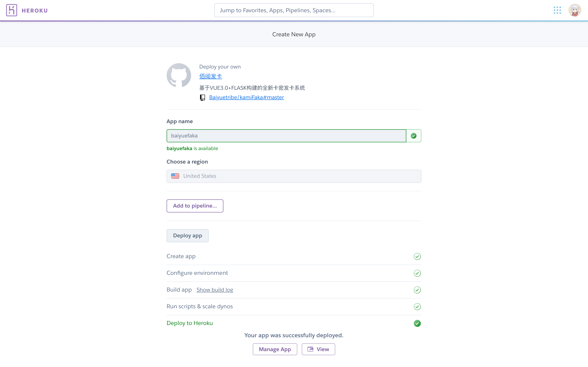Image resolution: width=588 pixels, height=367 pixels.
Task: Focus the Jump to Favorites search box
Action: pyautogui.click(x=294, y=10)
